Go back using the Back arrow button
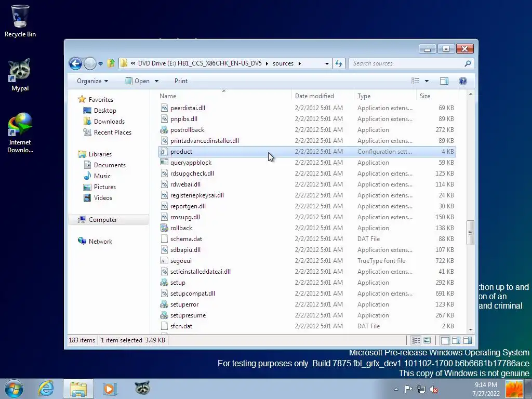Screen dimensions: 532x399 [75, 63]
